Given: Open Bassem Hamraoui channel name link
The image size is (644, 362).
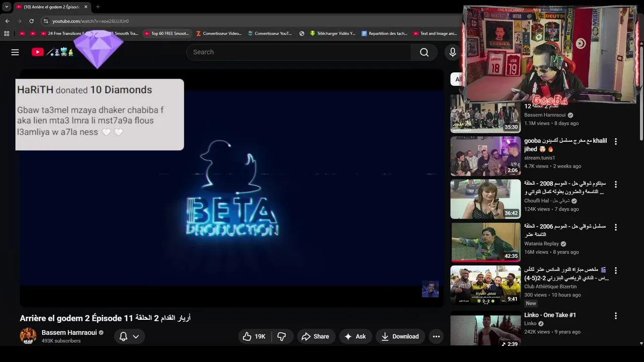Looking at the screenshot, I should [x=69, y=332].
